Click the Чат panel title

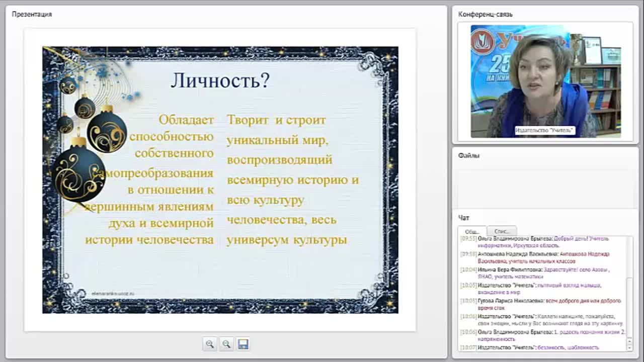coord(463,218)
